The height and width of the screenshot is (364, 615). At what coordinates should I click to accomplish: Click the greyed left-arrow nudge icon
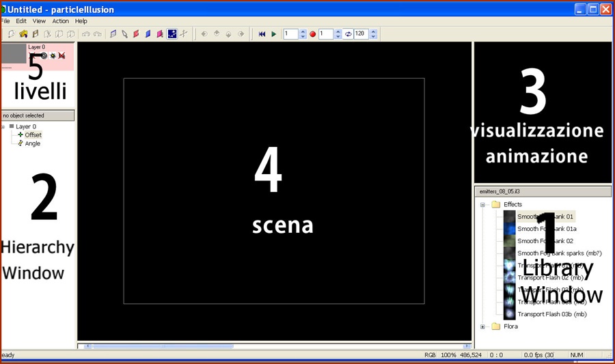point(204,34)
